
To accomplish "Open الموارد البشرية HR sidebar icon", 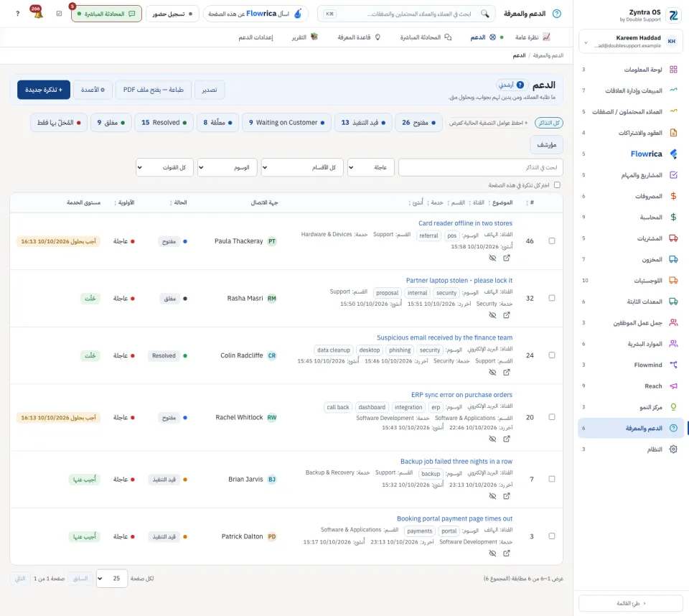I will pos(673,343).
